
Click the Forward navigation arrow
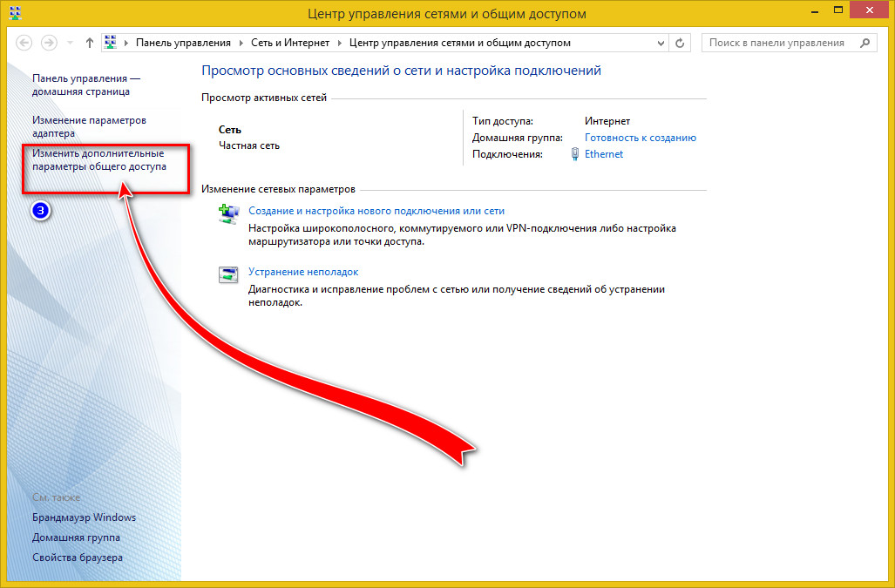tap(49, 43)
